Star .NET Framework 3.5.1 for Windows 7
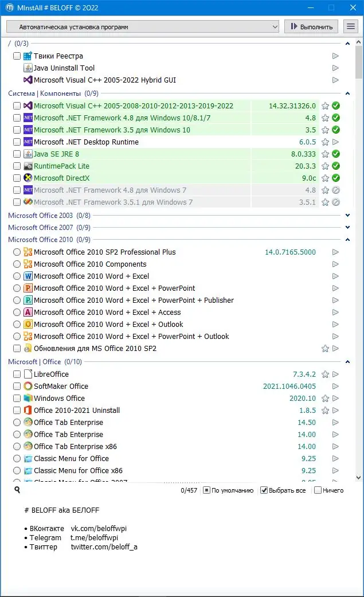 pos(325,202)
